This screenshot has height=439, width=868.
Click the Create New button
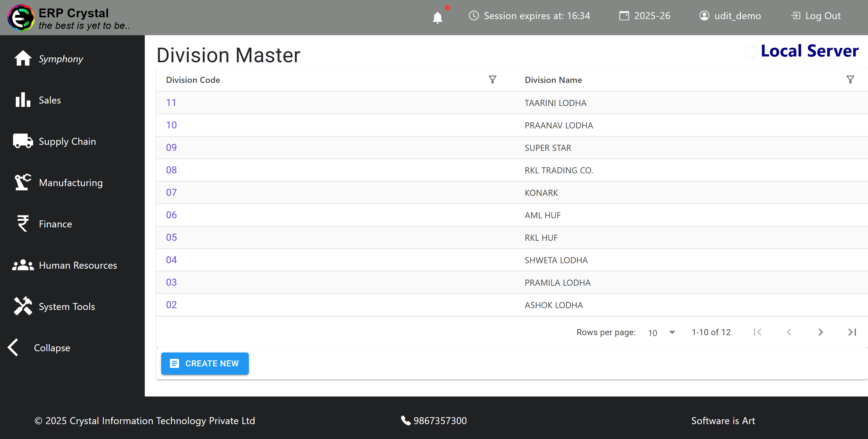(205, 363)
